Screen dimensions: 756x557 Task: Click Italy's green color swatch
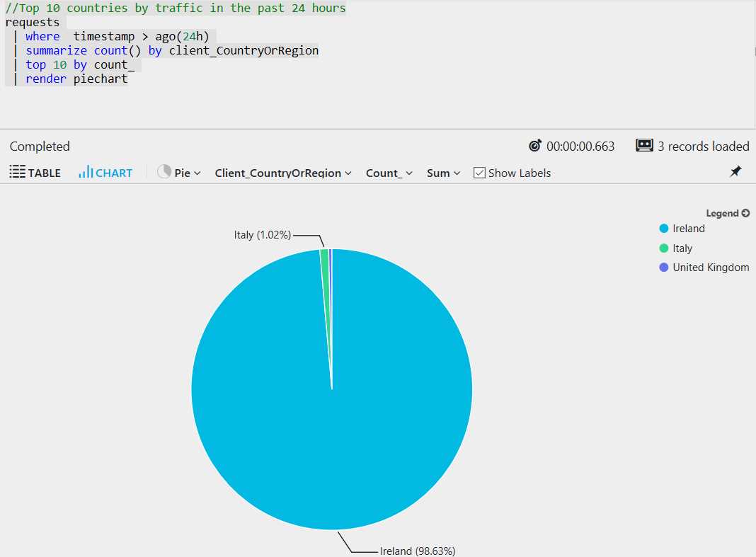pos(663,248)
